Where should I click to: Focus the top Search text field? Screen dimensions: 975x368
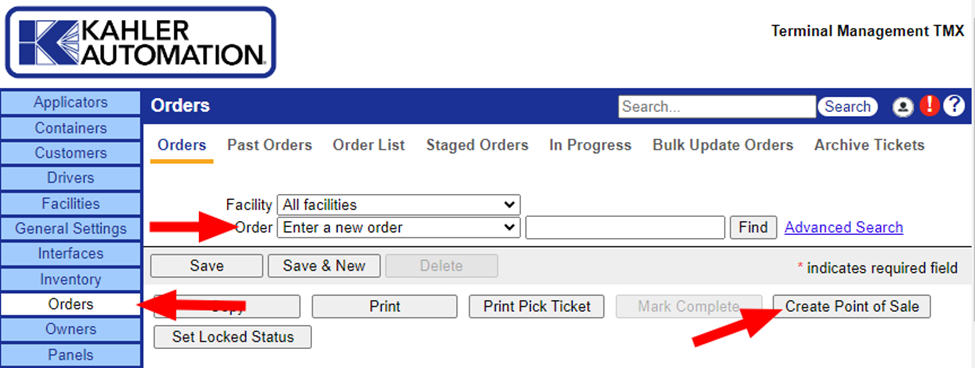click(717, 107)
